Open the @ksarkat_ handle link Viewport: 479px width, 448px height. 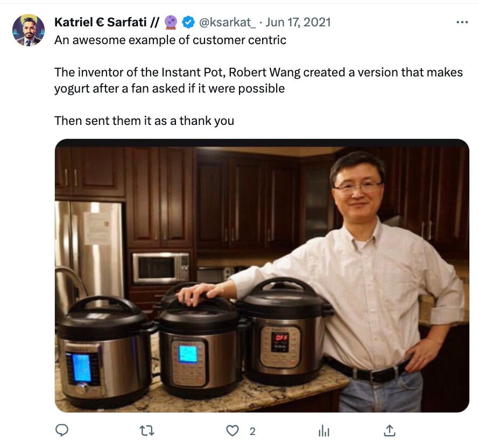point(227,22)
